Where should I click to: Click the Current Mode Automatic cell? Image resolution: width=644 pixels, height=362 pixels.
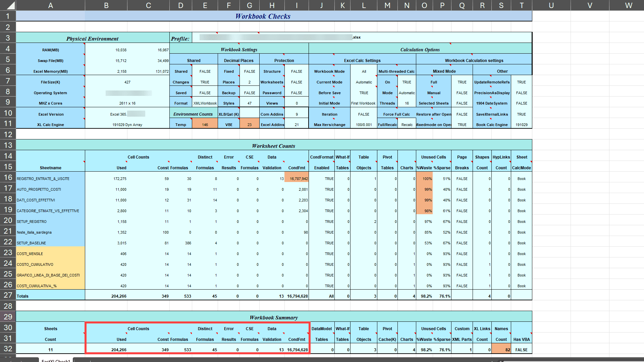coord(364,82)
